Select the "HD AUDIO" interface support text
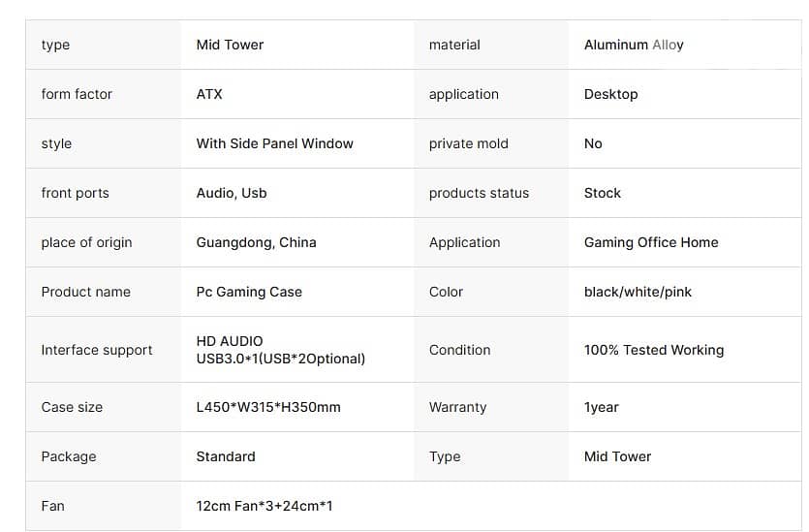The height and width of the screenshot is (532, 809). tap(230, 341)
